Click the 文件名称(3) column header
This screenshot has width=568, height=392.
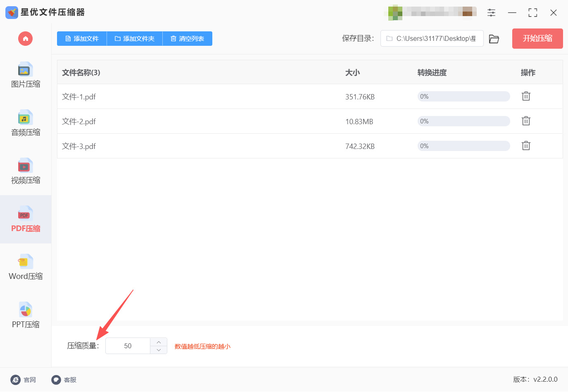pos(81,73)
